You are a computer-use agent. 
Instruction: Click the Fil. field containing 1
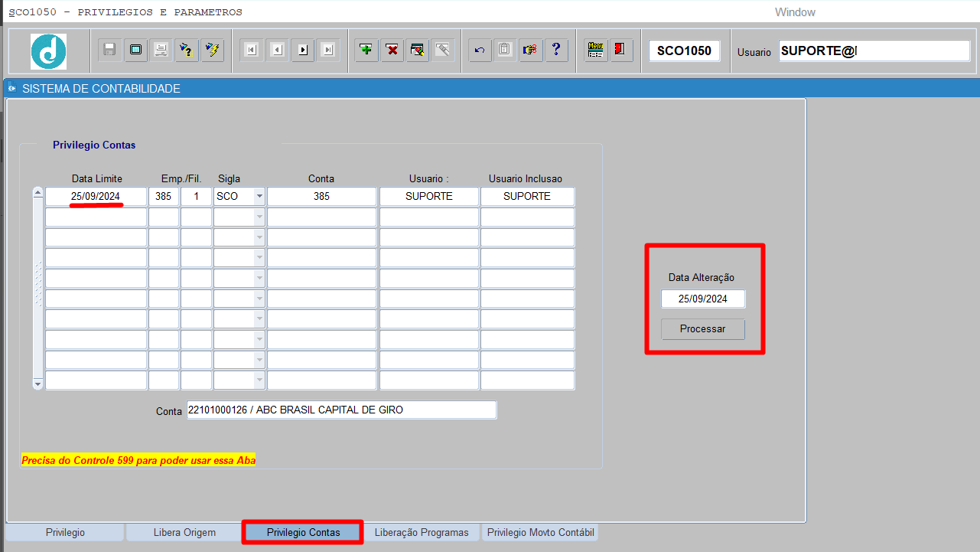(x=196, y=197)
